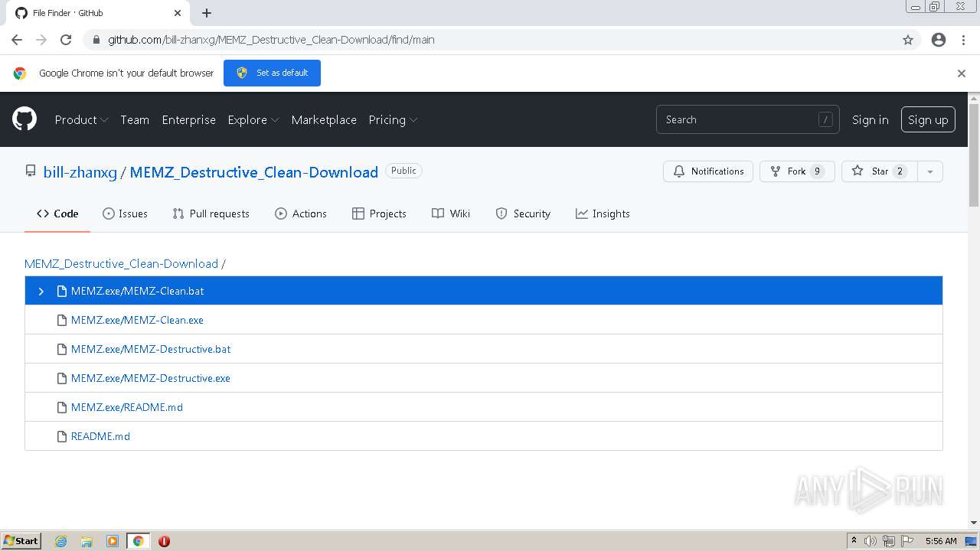Open the Security tab
The width and height of the screenshot is (980, 551).
pos(523,214)
